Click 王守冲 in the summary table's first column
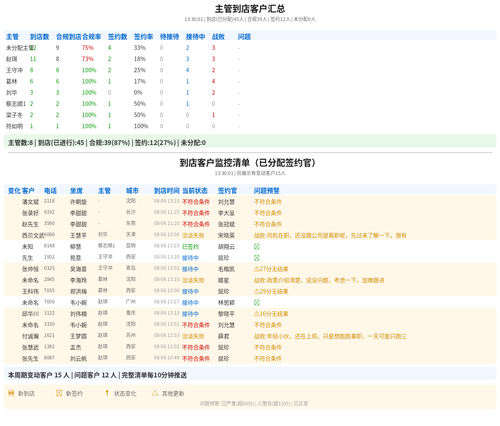Image resolution: width=500 pixels, height=426 pixels. (14, 70)
